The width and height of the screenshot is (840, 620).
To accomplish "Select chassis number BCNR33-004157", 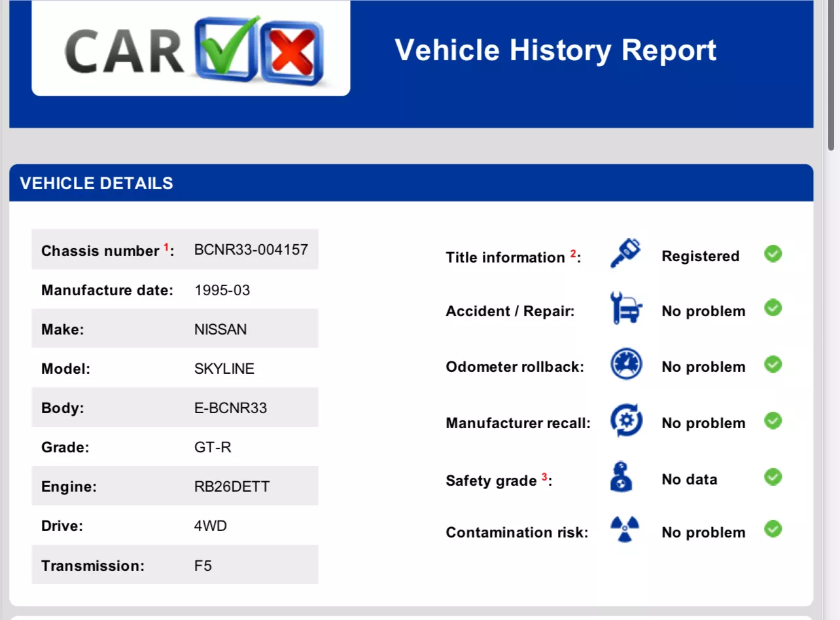I will point(251,249).
